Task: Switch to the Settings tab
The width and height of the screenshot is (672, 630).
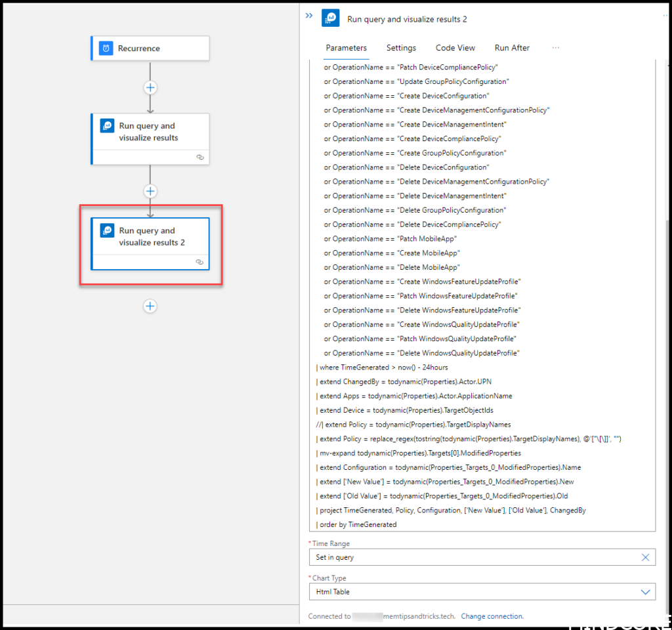Action: coord(401,47)
